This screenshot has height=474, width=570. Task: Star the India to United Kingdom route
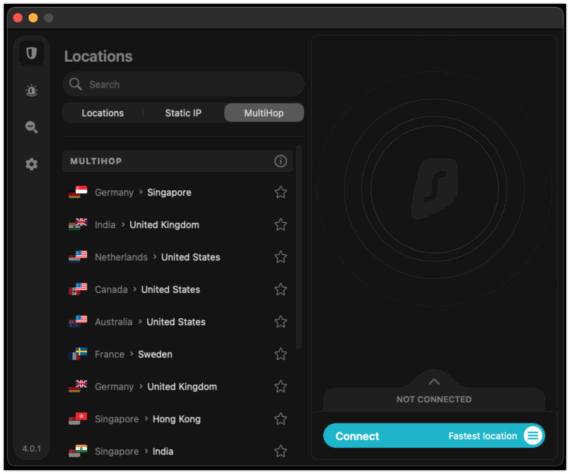pyautogui.click(x=280, y=225)
